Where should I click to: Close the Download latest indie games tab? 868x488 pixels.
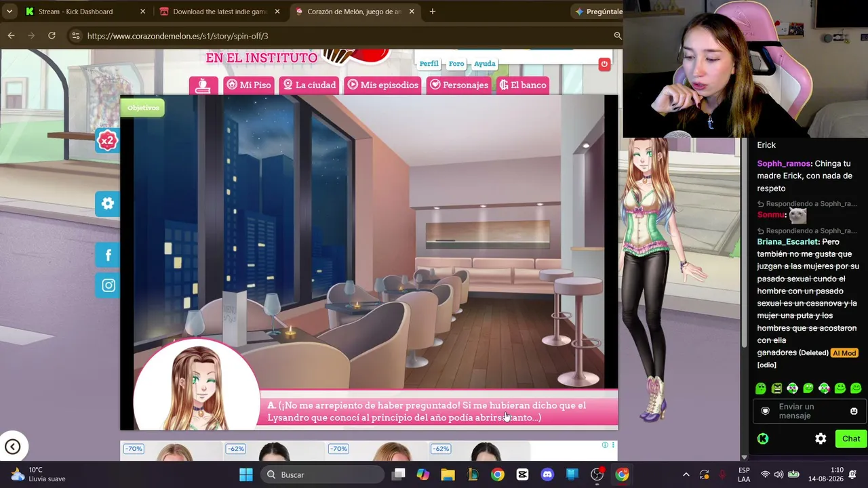(x=277, y=12)
